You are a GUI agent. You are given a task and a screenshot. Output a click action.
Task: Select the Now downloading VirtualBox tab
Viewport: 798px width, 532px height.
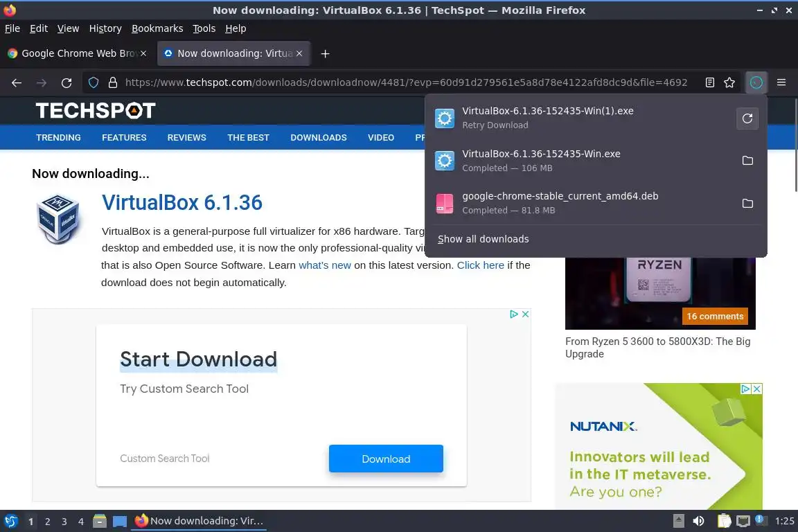(x=234, y=53)
